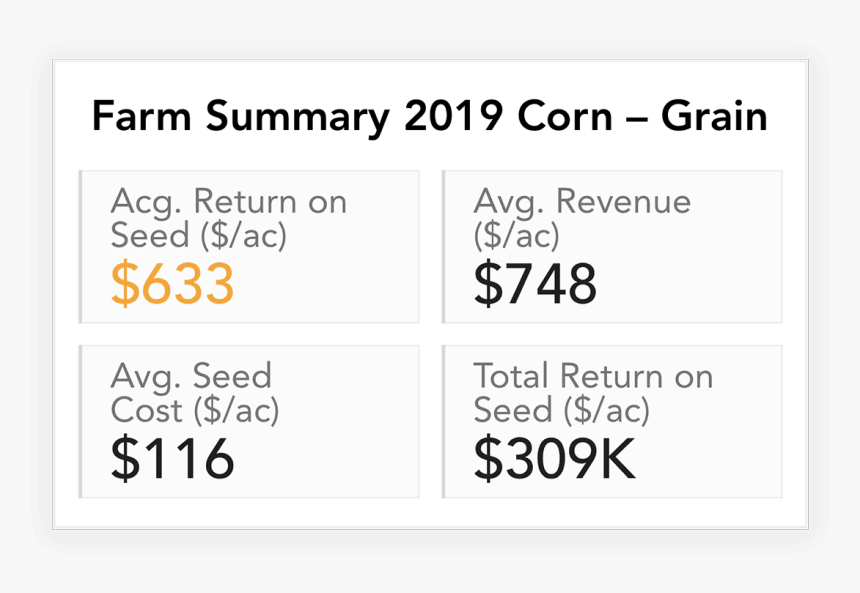Click the word "Grain" in the heading
This screenshot has width=860, height=593.
(x=714, y=117)
